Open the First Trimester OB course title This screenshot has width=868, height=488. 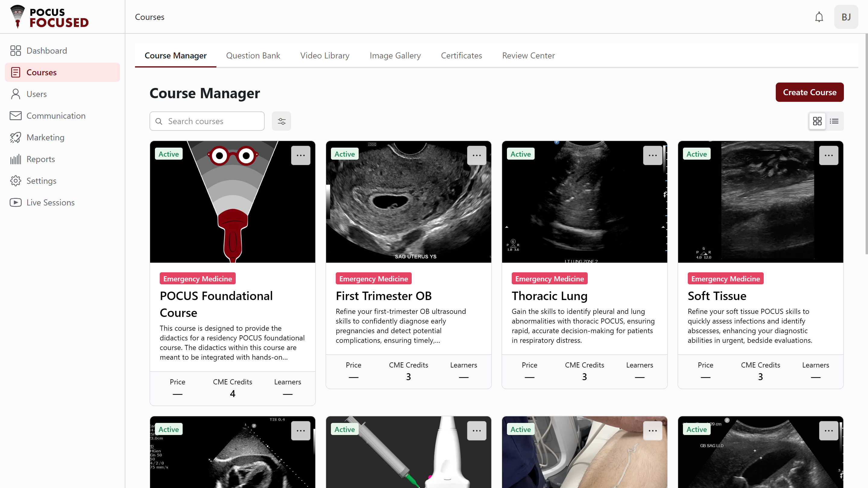(x=383, y=296)
